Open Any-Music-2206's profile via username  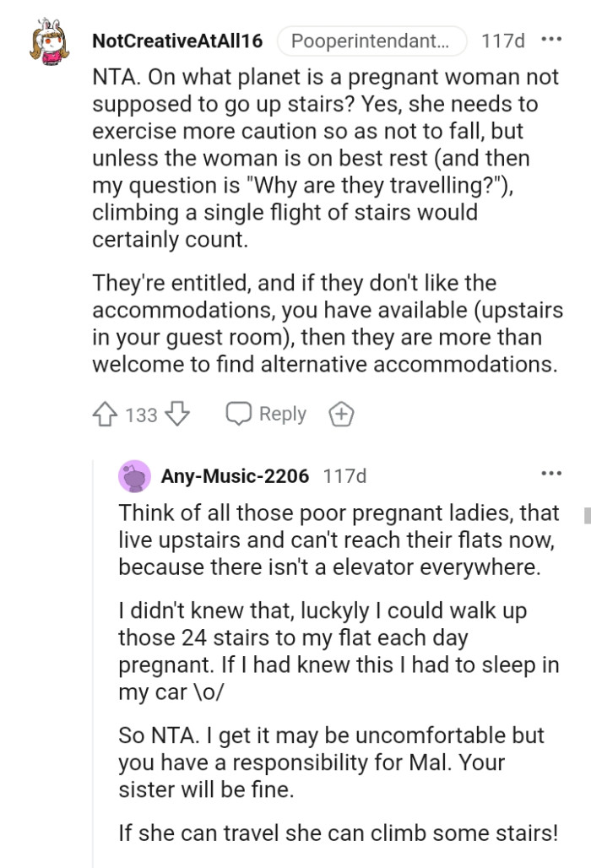click(x=235, y=476)
